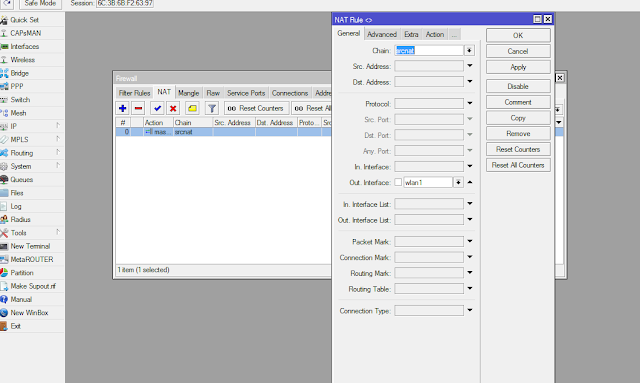Open Interfaces in the sidebar
Image resolution: width=640 pixels, height=383 pixels.
click(x=24, y=47)
